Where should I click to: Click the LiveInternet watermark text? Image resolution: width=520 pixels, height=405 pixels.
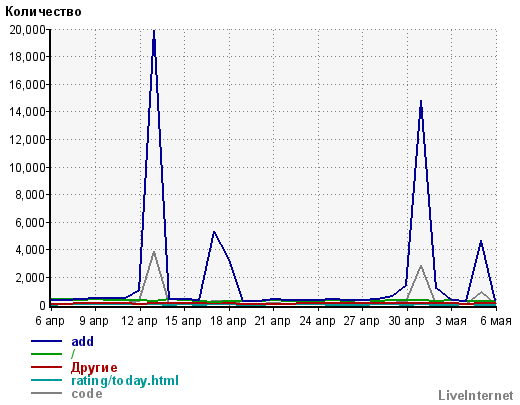[476, 395]
